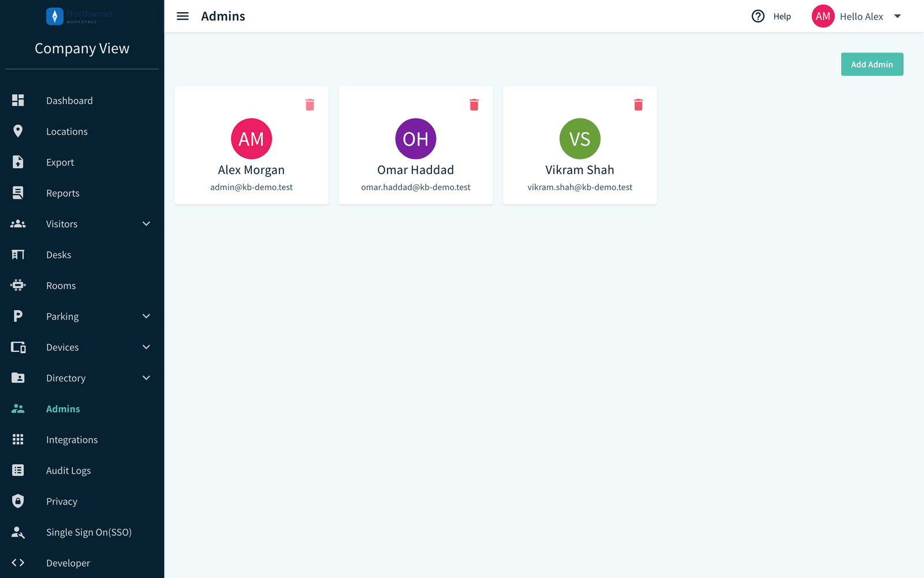Delete admin Omar Haddad via trash icon

[474, 105]
